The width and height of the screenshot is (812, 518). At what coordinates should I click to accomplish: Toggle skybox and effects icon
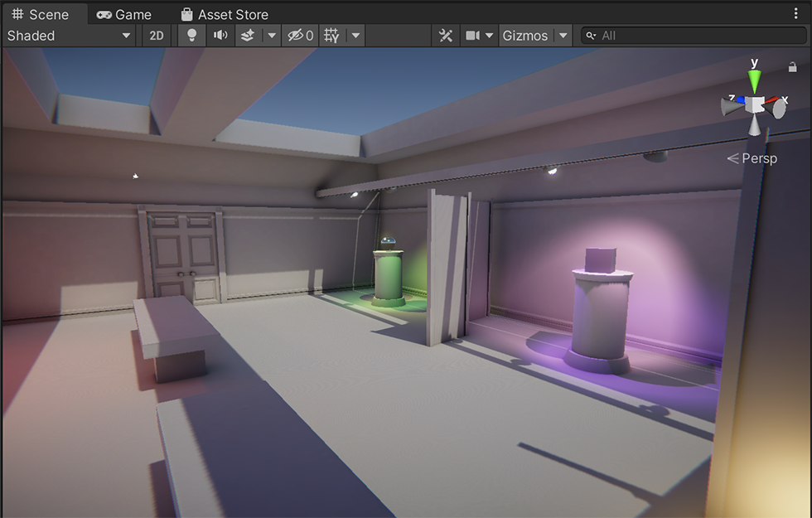coord(247,36)
